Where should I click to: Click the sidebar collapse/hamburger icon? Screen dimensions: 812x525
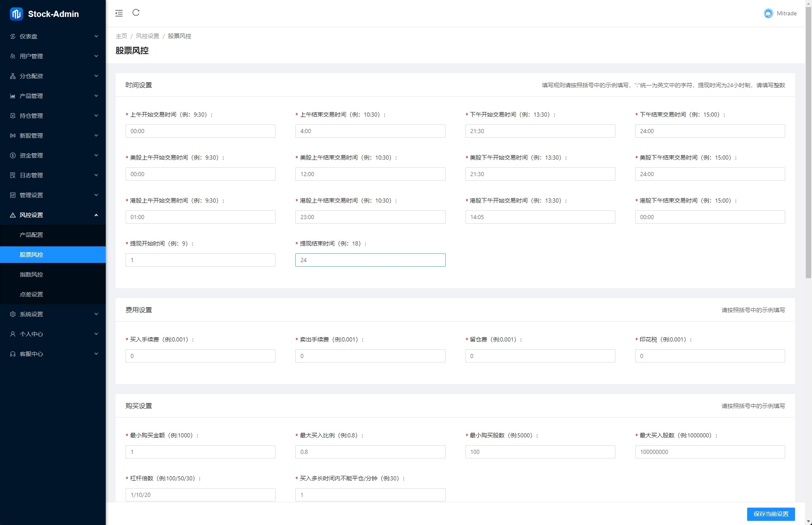coord(119,13)
